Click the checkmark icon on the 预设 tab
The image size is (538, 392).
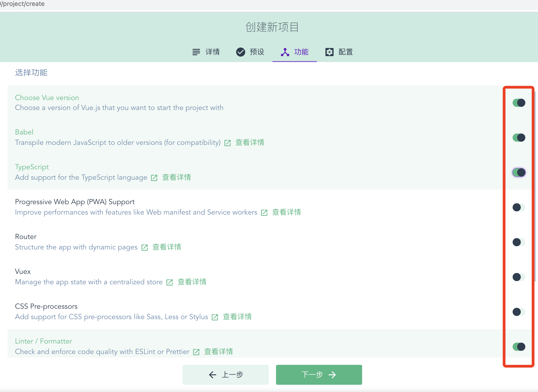(240, 52)
